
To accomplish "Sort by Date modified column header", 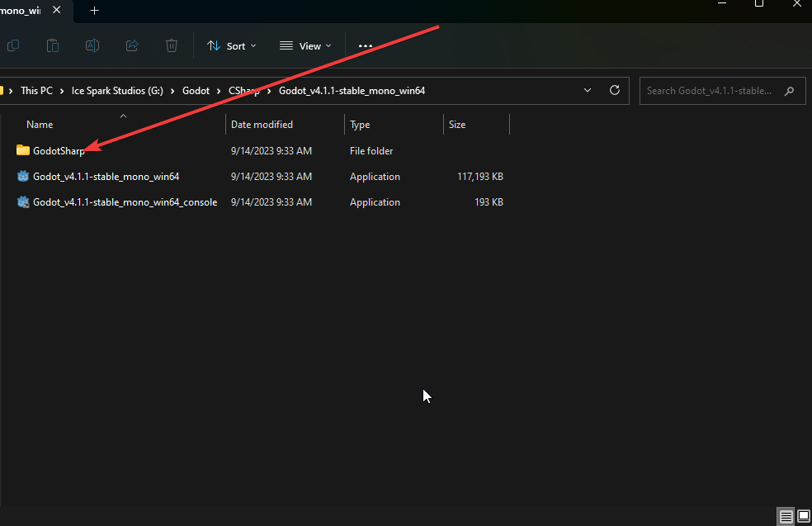I will tap(262, 125).
